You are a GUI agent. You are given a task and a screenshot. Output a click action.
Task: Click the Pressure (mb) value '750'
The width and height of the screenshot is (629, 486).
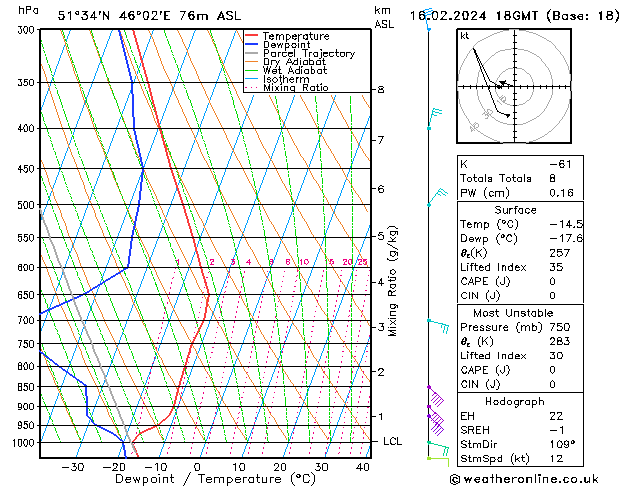[x=560, y=327]
